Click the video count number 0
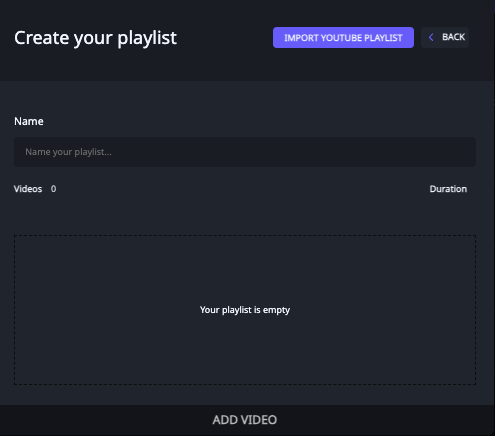This screenshot has width=495, height=436. [x=53, y=189]
